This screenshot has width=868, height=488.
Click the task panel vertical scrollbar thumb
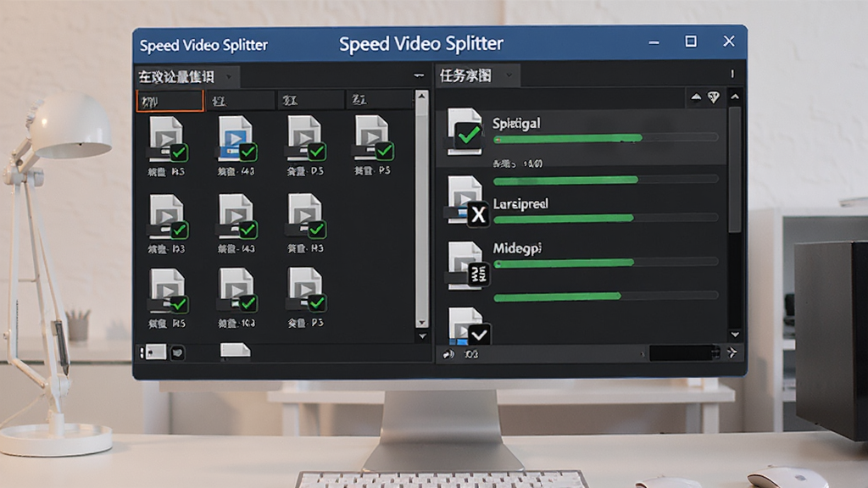pos(735,169)
